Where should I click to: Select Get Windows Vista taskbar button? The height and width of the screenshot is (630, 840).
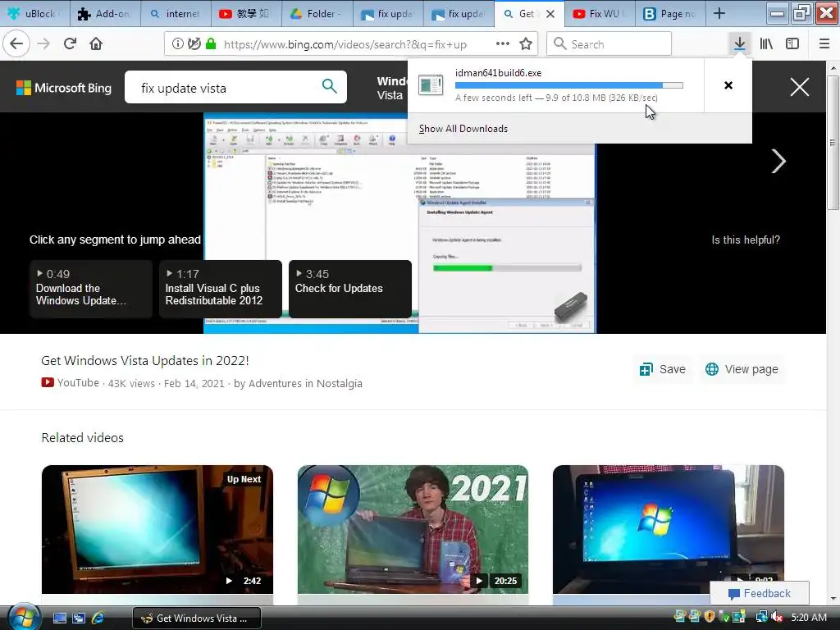point(197,619)
